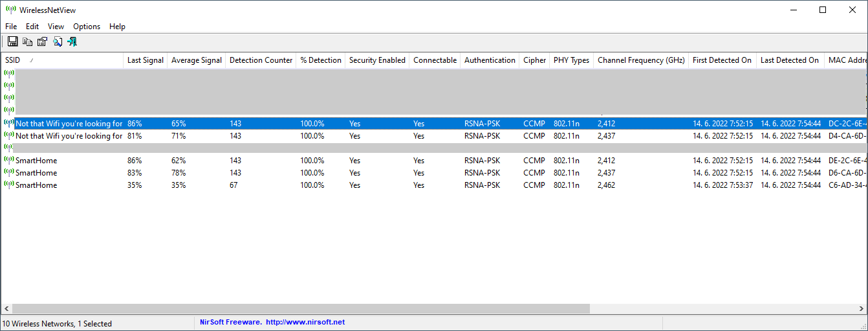The width and height of the screenshot is (868, 331).
Task: Sort by the SSID column header
Action: pyautogui.click(x=62, y=60)
